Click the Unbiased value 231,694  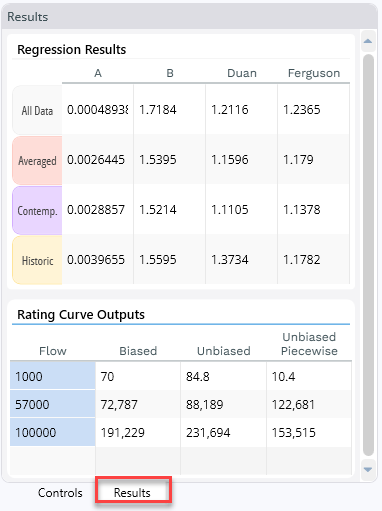point(223,432)
